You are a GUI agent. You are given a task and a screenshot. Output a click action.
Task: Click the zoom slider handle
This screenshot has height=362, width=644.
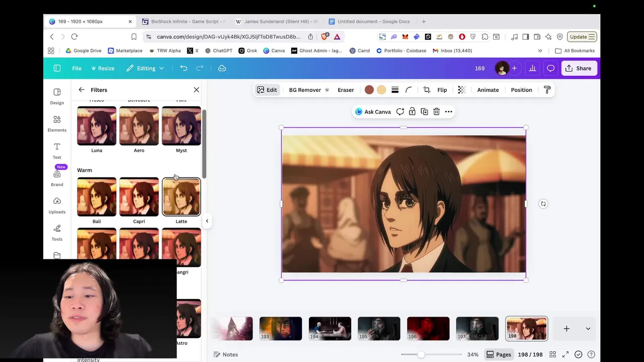tap(421, 354)
